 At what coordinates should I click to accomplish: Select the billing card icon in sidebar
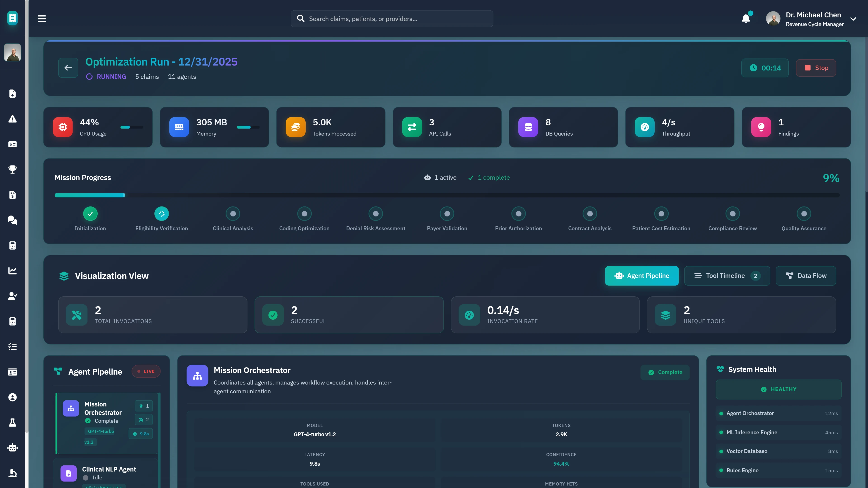click(12, 144)
